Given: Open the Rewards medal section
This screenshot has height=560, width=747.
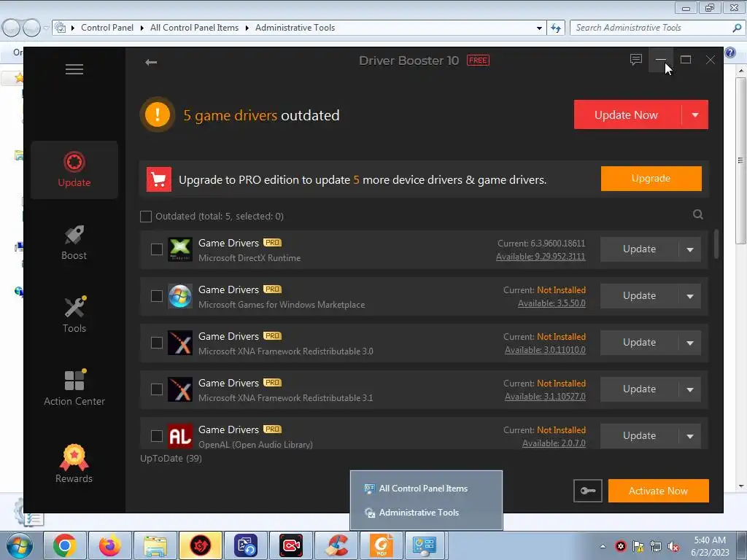Looking at the screenshot, I should 74,464.
